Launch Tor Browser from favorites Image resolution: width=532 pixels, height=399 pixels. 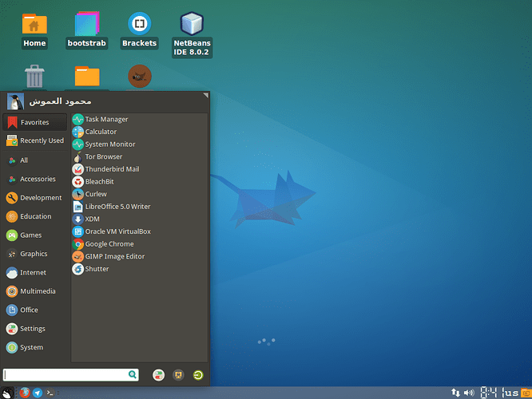pyautogui.click(x=139, y=156)
